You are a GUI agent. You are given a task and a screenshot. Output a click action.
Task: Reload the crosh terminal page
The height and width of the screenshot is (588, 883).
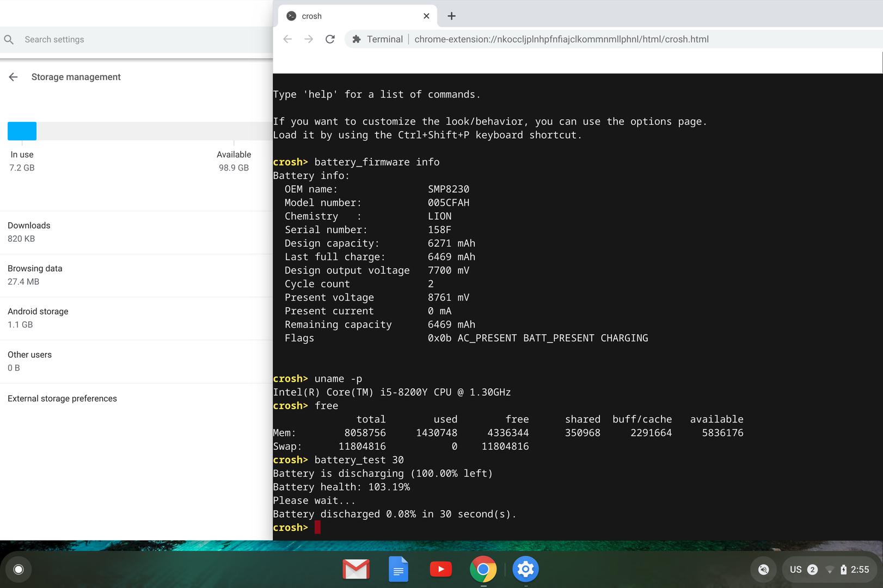click(x=330, y=39)
